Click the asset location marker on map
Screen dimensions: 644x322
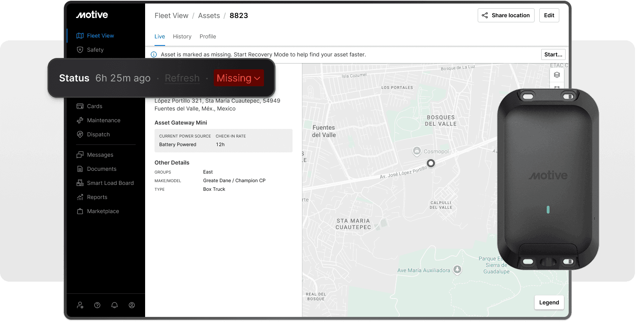coord(431,163)
